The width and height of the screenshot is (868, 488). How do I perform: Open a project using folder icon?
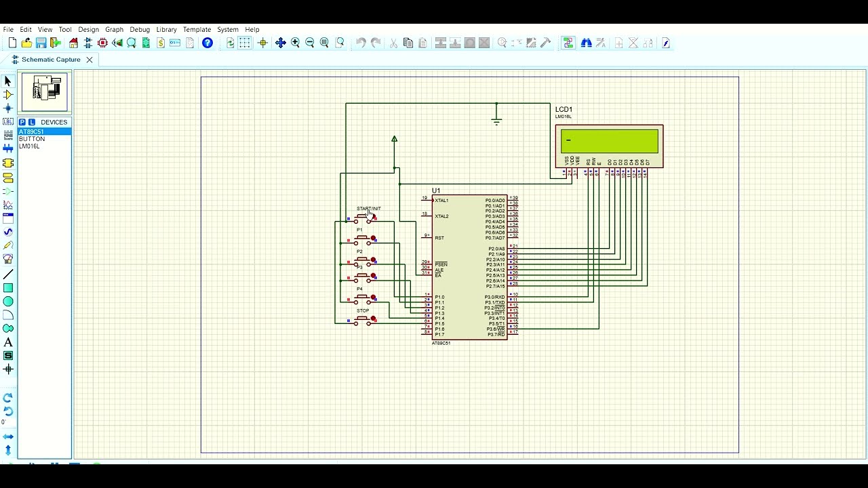[x=26, y=43]
